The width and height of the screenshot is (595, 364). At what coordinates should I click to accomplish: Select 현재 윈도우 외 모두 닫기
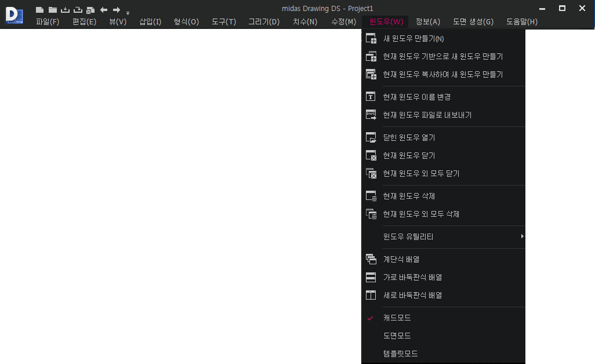click(421, 173)
